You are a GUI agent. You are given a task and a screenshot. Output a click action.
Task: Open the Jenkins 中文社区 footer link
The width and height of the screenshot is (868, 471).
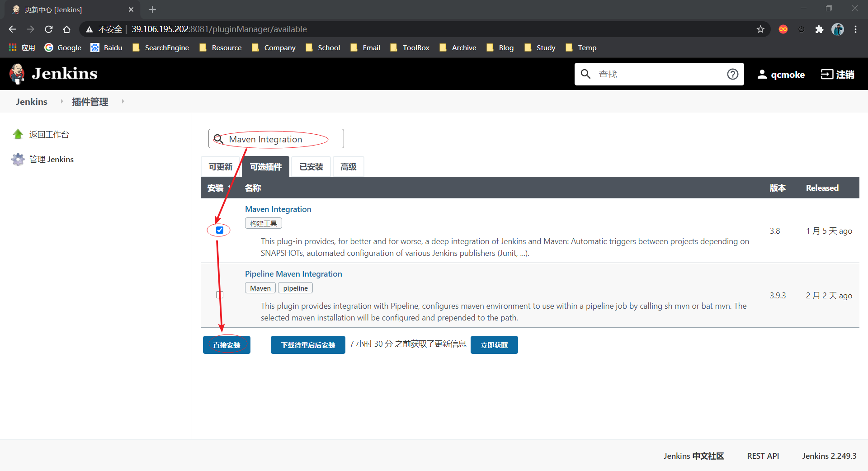(x=693, y=456)
